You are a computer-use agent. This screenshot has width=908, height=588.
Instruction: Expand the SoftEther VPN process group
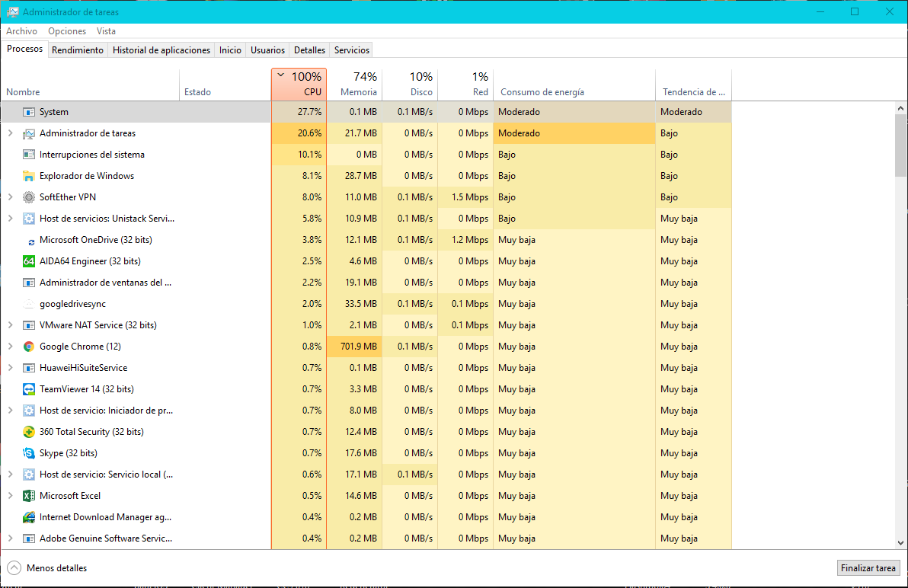[x=10, y=197]
